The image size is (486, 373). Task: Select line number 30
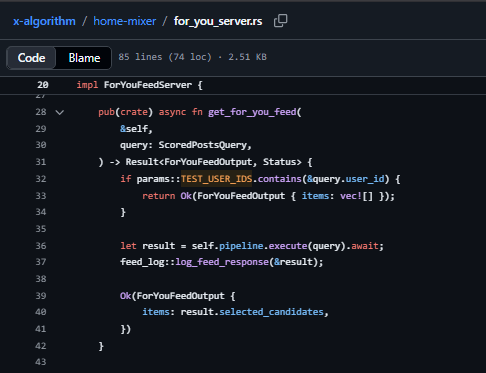(41, 145)
